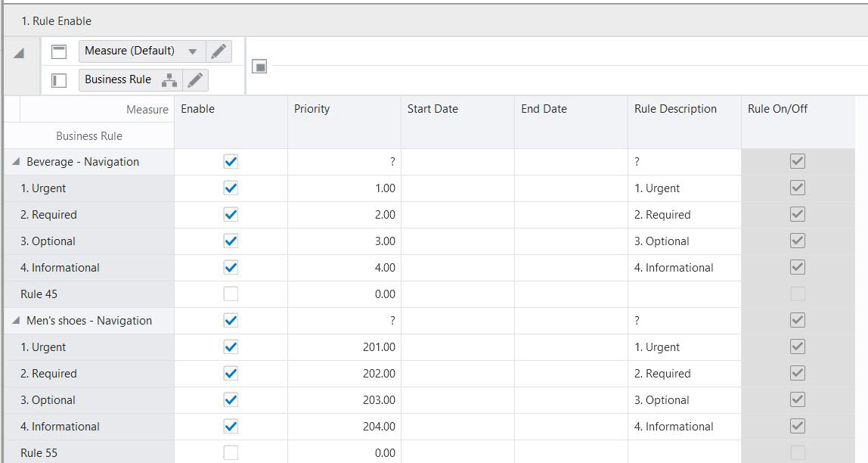Viewport: 868px width, 463px height.
Task: Click the rows axis icon beside Business Rule
Action: tap(60, 79)
